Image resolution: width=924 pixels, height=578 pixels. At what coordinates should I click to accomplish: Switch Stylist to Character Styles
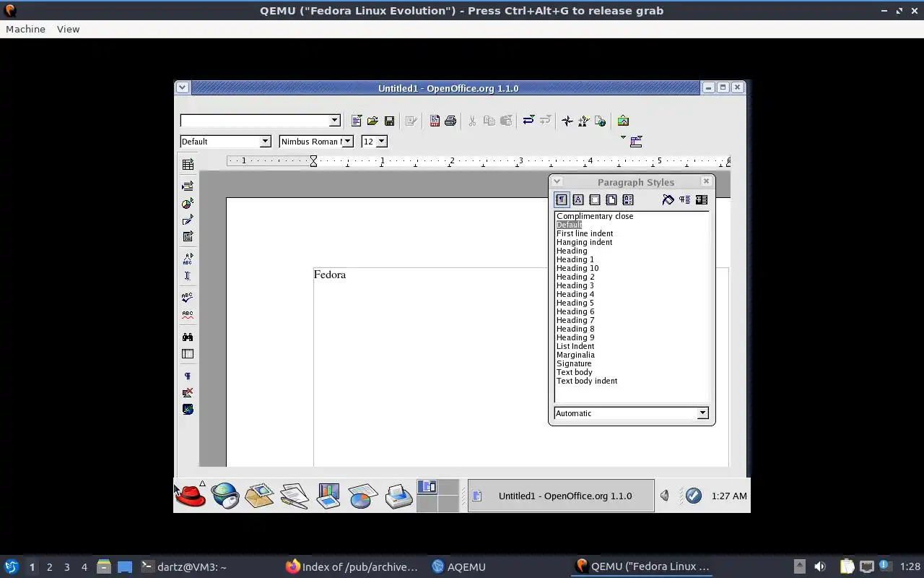[578, 200]
